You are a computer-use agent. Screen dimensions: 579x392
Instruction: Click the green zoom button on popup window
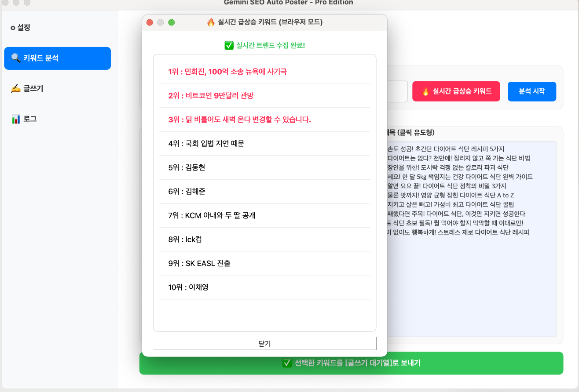172,22
